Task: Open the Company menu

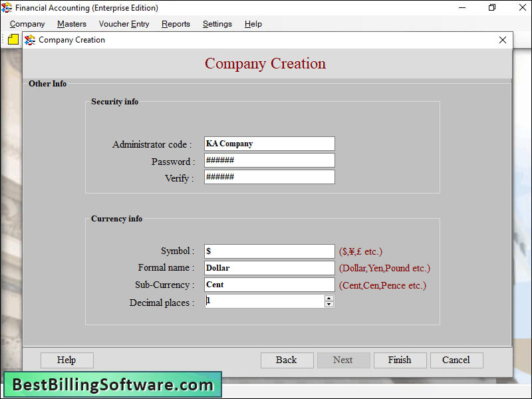Action: 27,24
